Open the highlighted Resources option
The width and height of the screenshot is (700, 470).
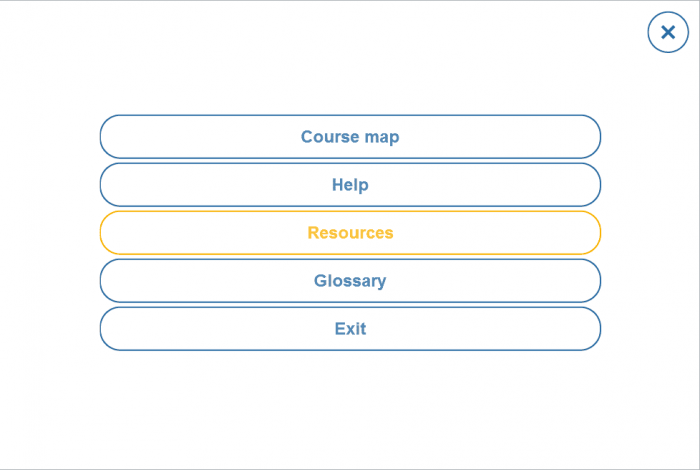[350, 233]
